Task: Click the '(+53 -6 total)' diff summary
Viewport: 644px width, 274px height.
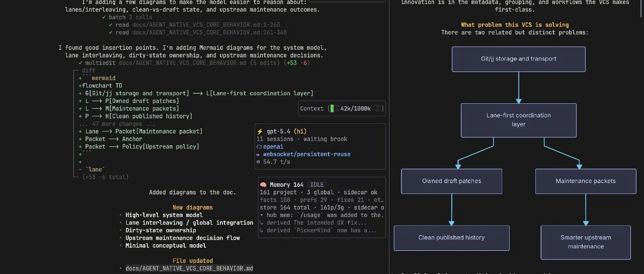Action: click(x=105, y=177)
